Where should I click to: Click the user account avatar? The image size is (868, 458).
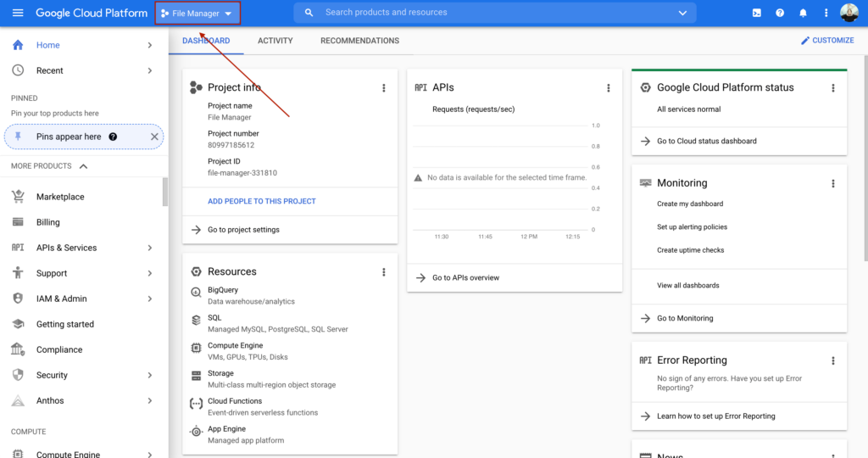tap(849, 13)
